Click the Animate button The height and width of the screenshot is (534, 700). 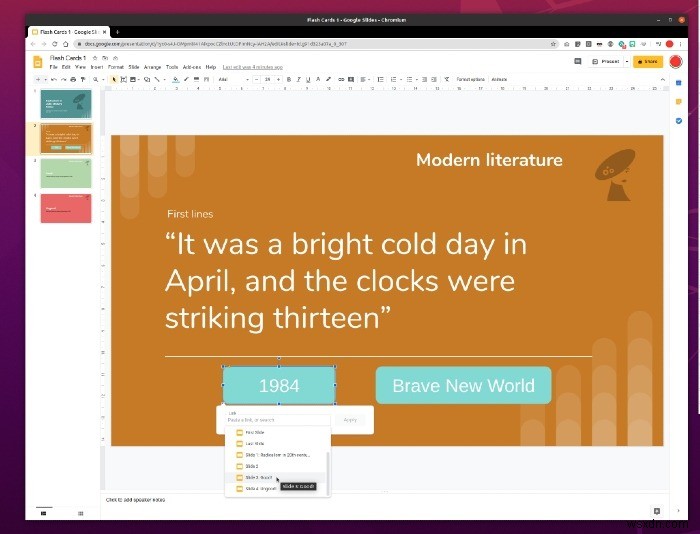click(x=499, y=79)
